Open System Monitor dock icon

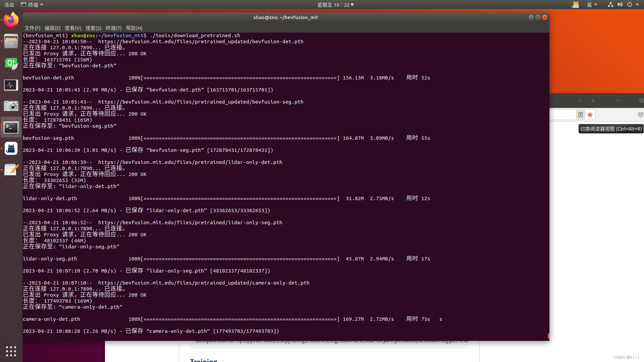click(x=11, y=85)
